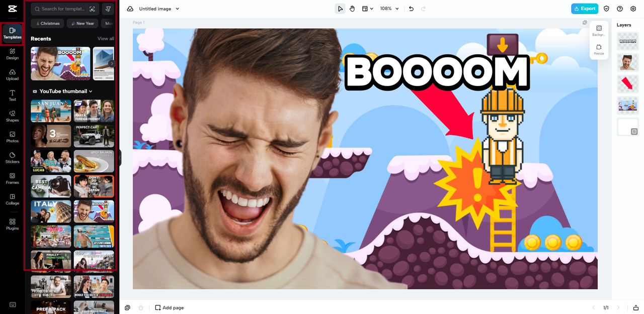This screenshot has height=314, width=644.
Task: Select the pointer selection tool
Action: pos(340,9)
